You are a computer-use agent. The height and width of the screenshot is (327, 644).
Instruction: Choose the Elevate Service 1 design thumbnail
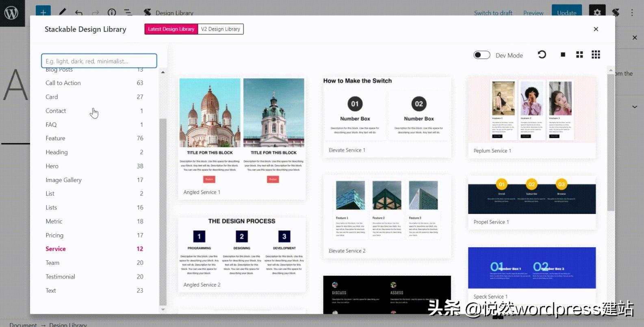pyautogui.click(x=387, y=117)
